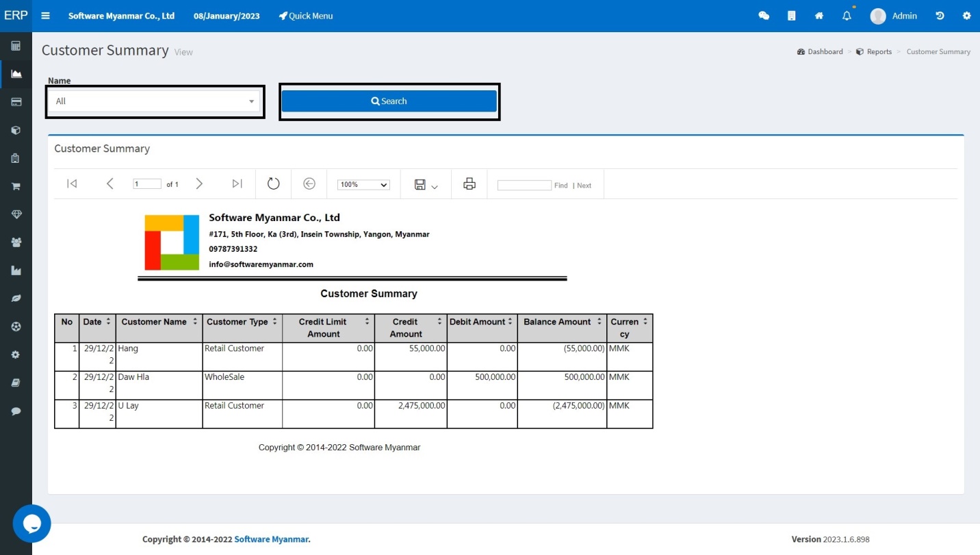Open the floating chat bubble button
Viewport: 980px width, 555px height.
31,524
